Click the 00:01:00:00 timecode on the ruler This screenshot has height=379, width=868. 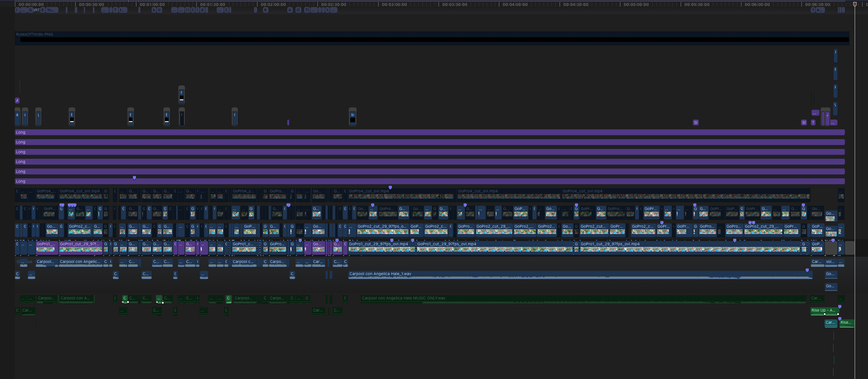pyautogui.click(x=152, y=5)
